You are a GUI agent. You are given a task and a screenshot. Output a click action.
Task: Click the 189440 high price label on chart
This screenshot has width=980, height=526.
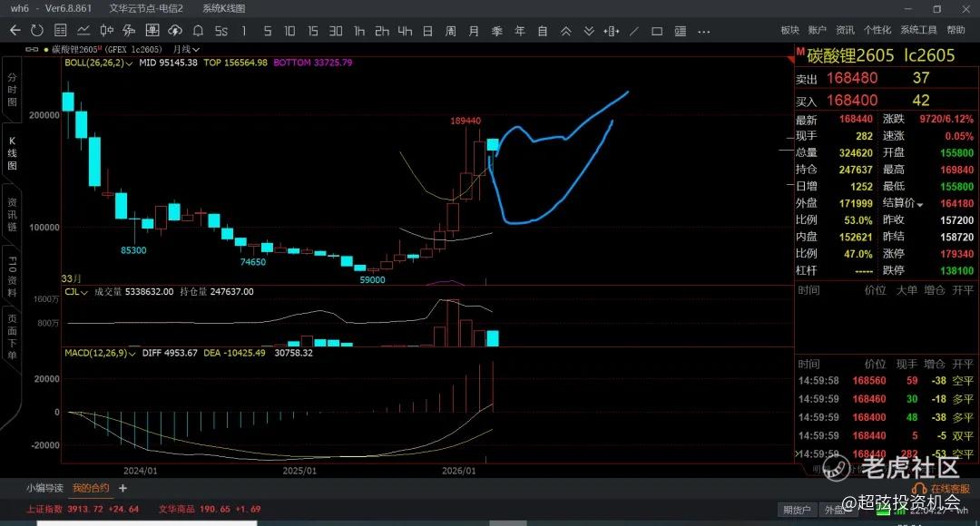click(465, 121)
